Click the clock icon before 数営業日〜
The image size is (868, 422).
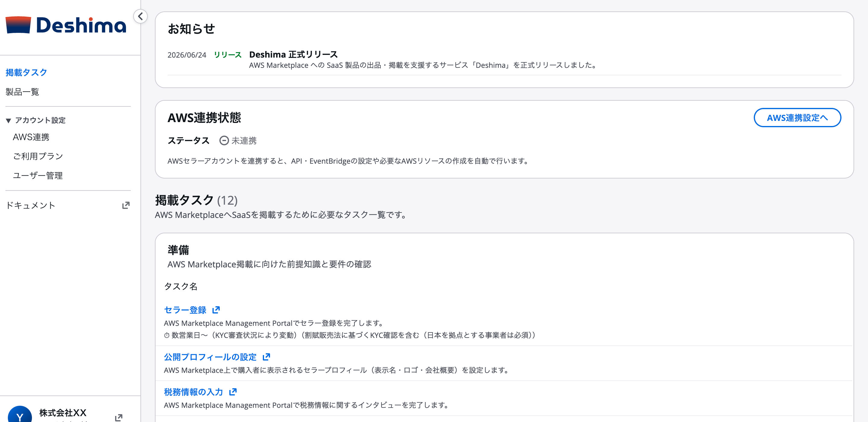(166, 335)
